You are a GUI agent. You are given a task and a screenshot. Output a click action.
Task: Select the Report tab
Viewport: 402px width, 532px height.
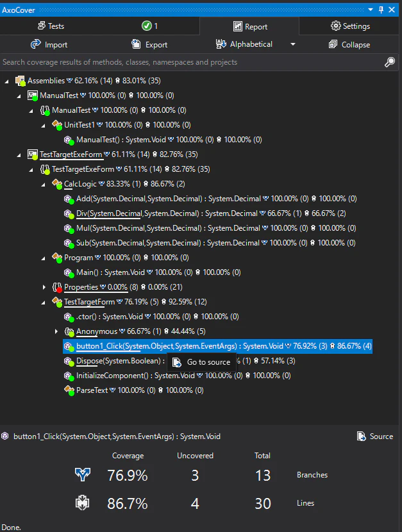pos(249,26)
